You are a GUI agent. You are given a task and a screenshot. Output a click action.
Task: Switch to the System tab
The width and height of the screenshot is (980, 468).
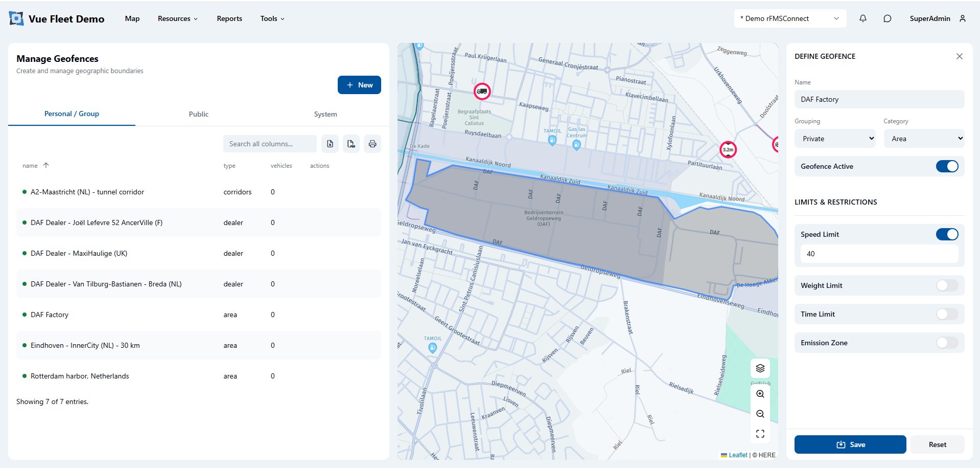[x=325, y=114]
